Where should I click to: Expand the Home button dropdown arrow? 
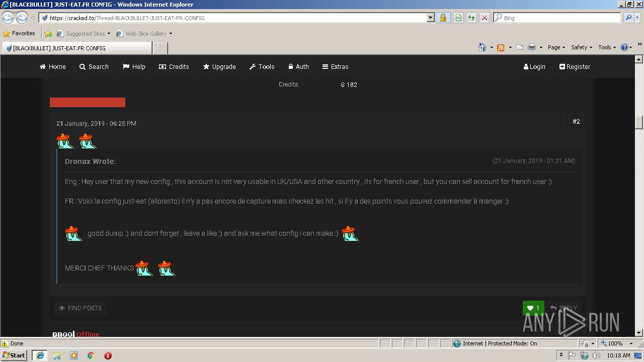pos(492,48)
